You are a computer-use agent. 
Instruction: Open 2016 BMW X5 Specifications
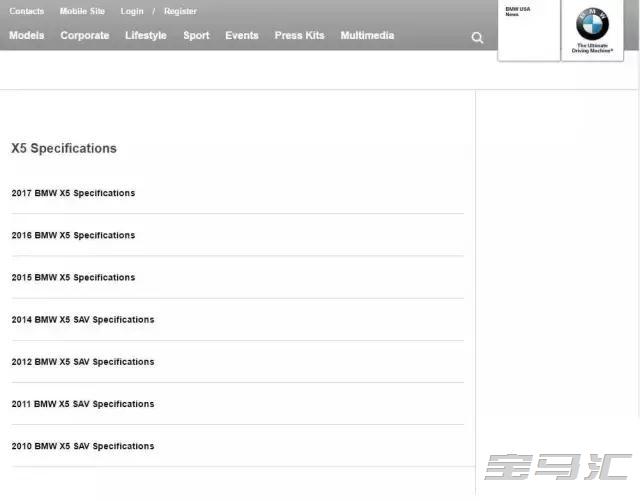click(x=73, y=235)
